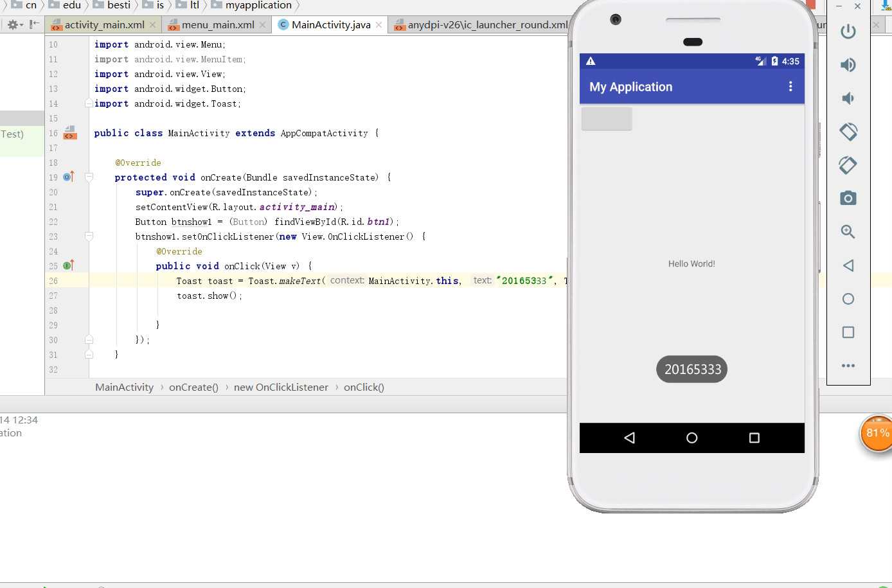892x588 pixels.
Task: Click the toast.show() statement on line 27
Action: 210,296
